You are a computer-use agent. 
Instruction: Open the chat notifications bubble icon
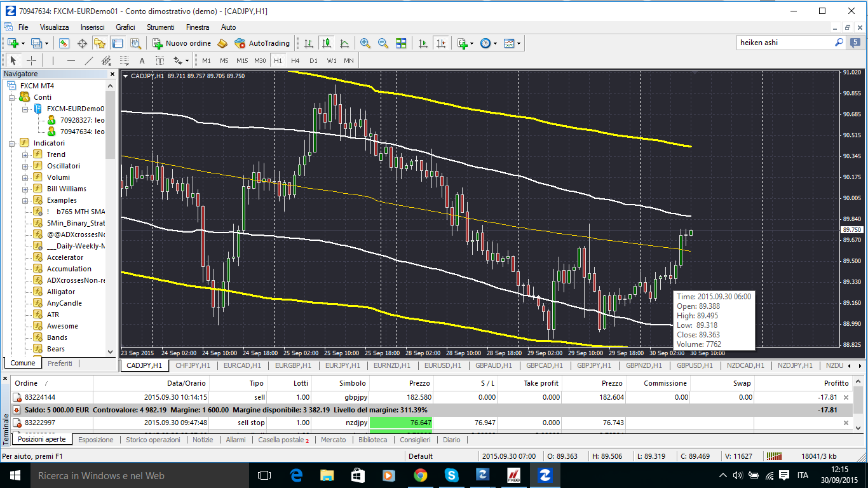856,43
